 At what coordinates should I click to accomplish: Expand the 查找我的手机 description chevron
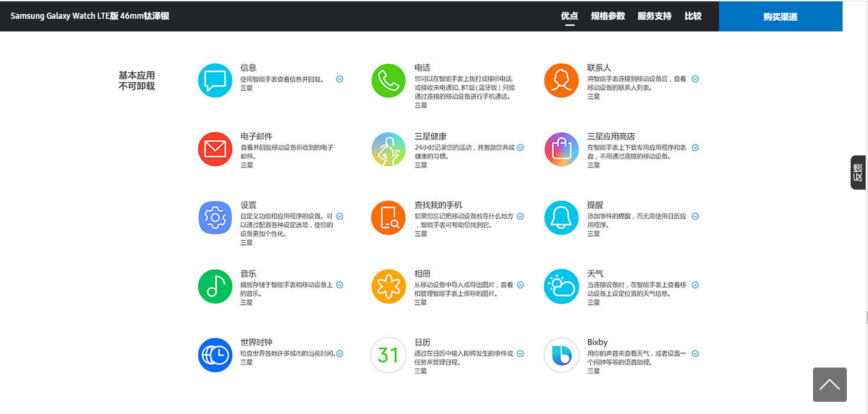point(521,216)
